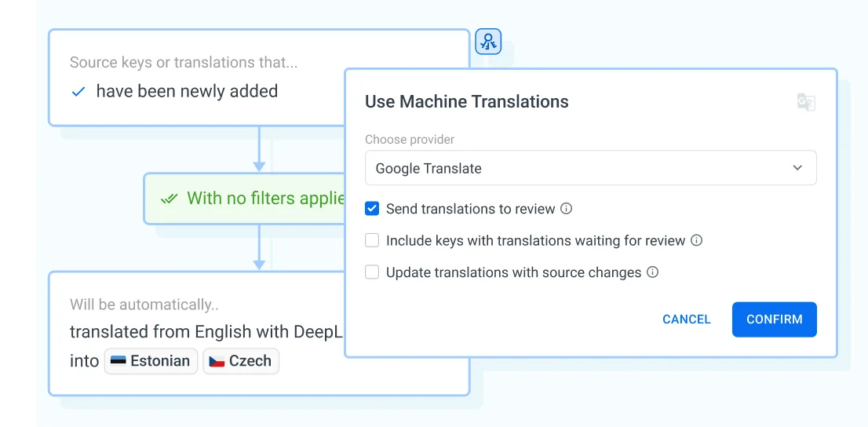The width and height of the screenshot is (868, 427).
Task: Click info icon beside Send translations to review
Action: click(567, 209)
